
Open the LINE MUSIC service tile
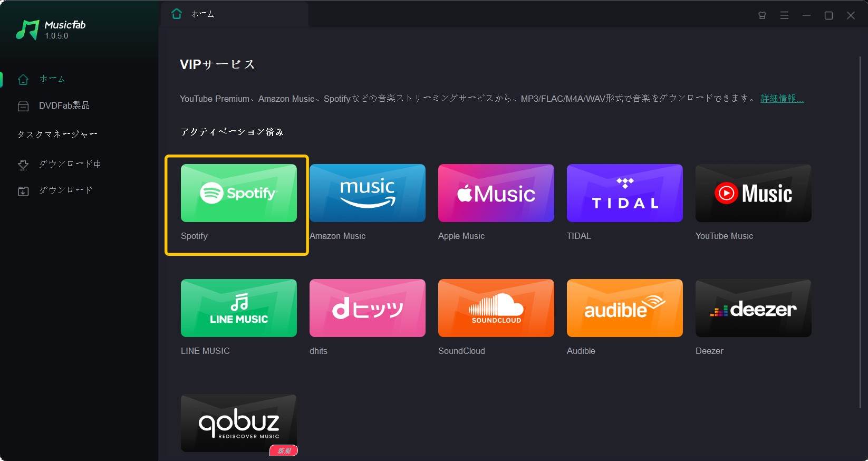coord(238,308)
